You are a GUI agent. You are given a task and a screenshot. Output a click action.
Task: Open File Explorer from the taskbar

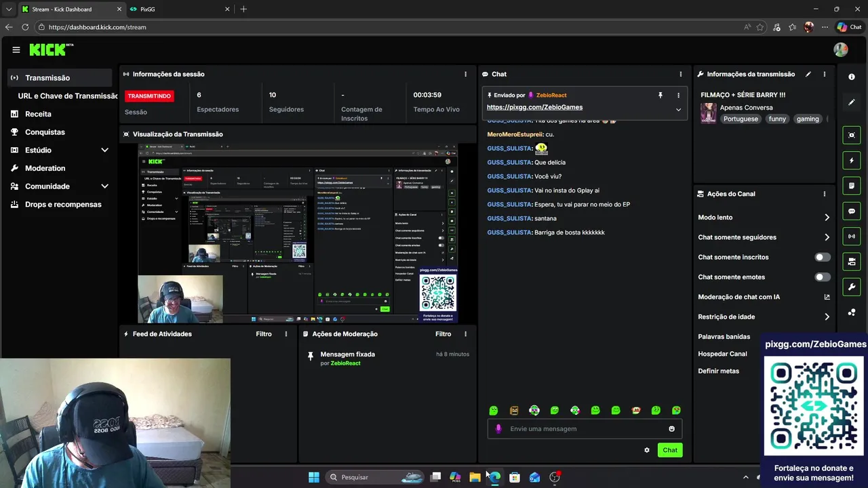point(475,477)
